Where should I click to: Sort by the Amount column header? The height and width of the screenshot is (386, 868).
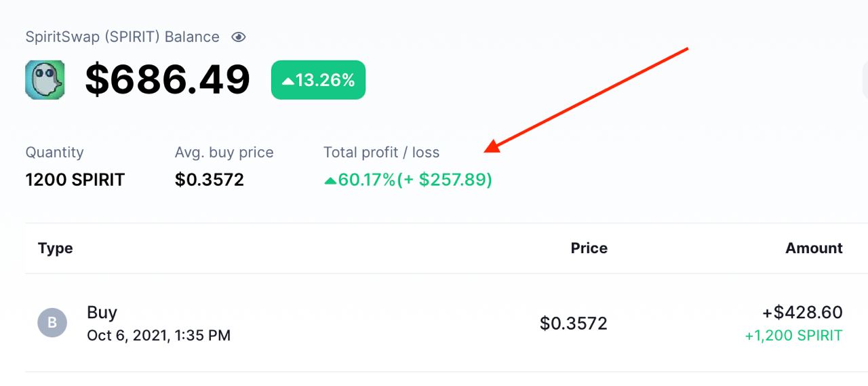(814, 248)
